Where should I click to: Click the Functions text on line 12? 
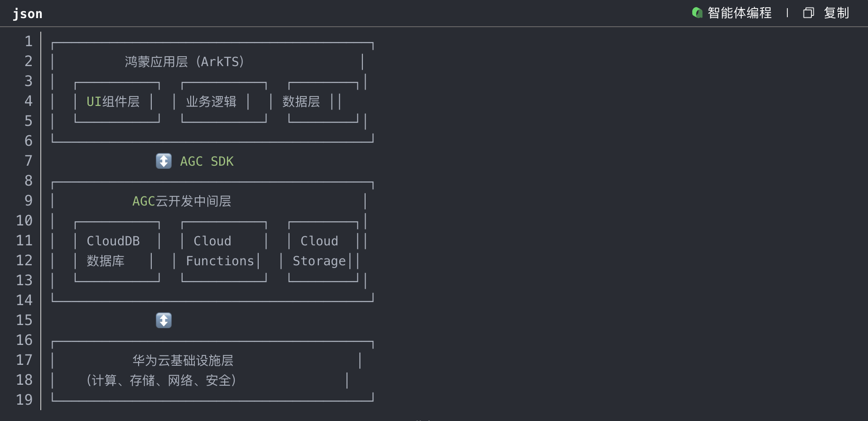(x=220, y=261)
